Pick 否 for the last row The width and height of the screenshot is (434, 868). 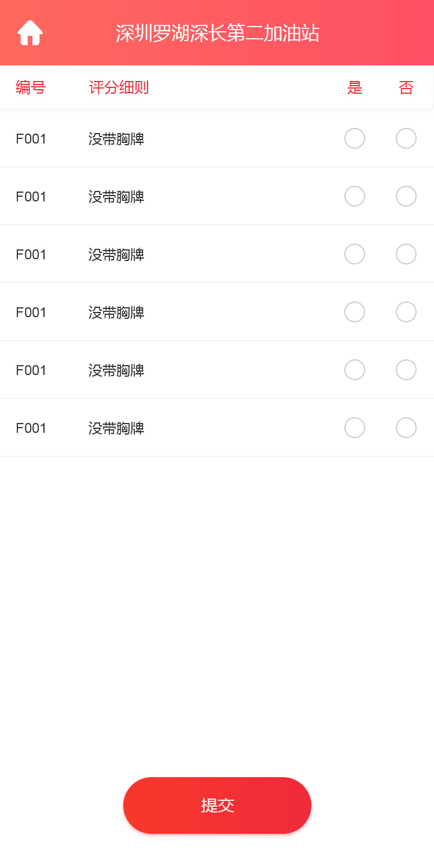tap(406, 428)
